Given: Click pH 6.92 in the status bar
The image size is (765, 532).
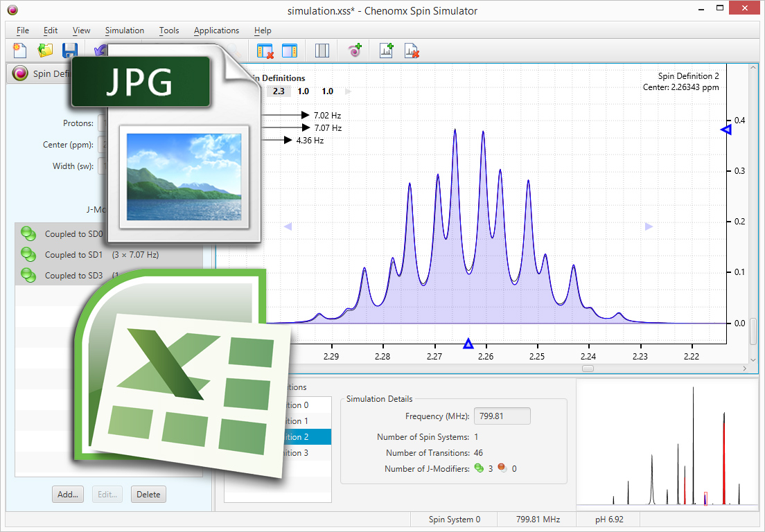Looking at the screenshot, I should point(609,520).
